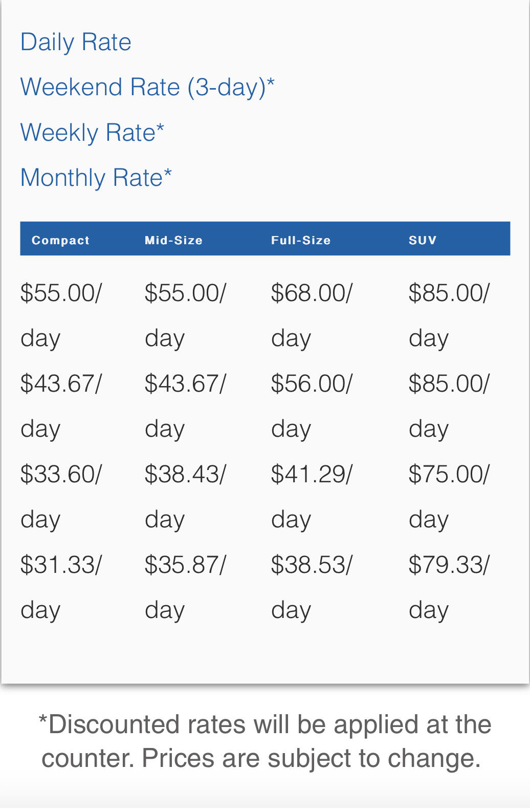This screenshot has width=530, height=812.
Task: Click the Compact column header
Action: (60, 240)
